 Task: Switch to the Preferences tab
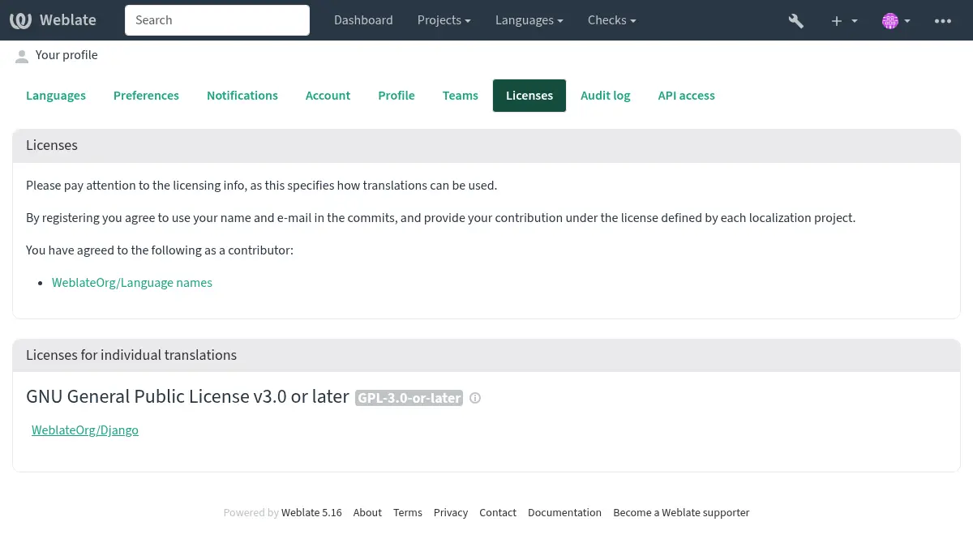(x=146, y=96)
